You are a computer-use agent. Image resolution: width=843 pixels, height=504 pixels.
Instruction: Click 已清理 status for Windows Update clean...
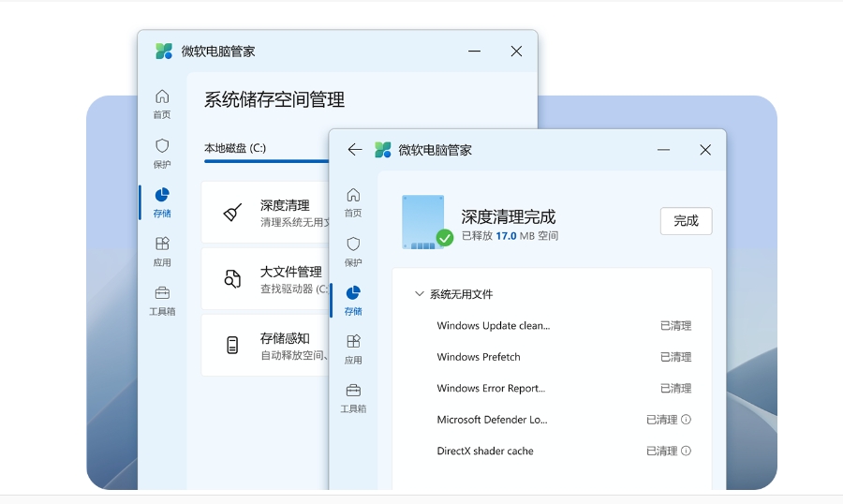point(675,325)
